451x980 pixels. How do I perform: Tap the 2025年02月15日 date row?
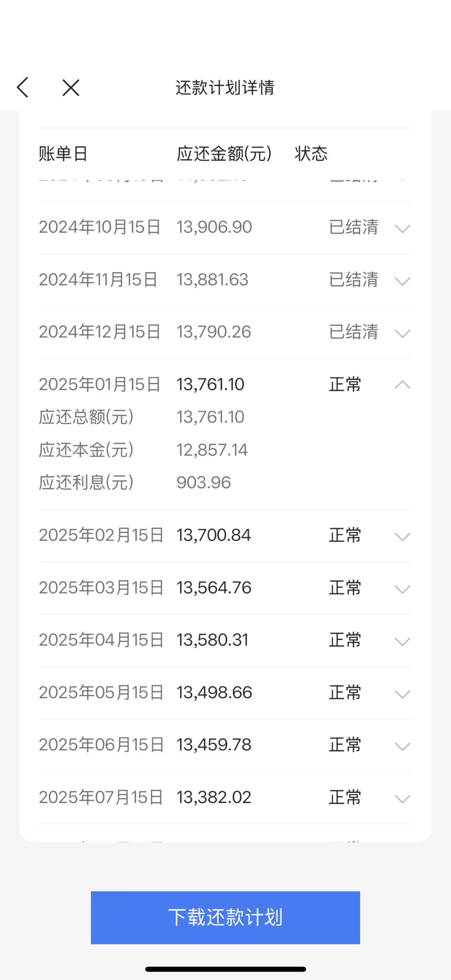[101, 535]
